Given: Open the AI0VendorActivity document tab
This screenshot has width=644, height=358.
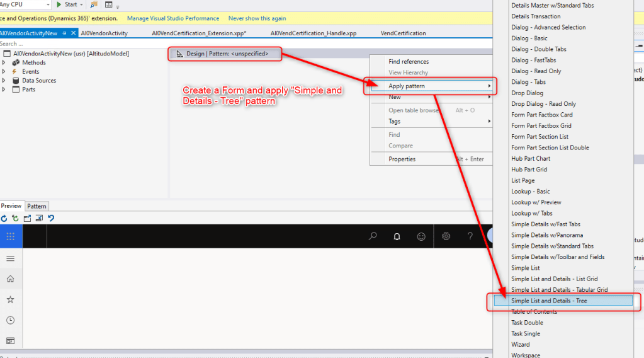Looking at the screenshot, I should click(104, 33).
